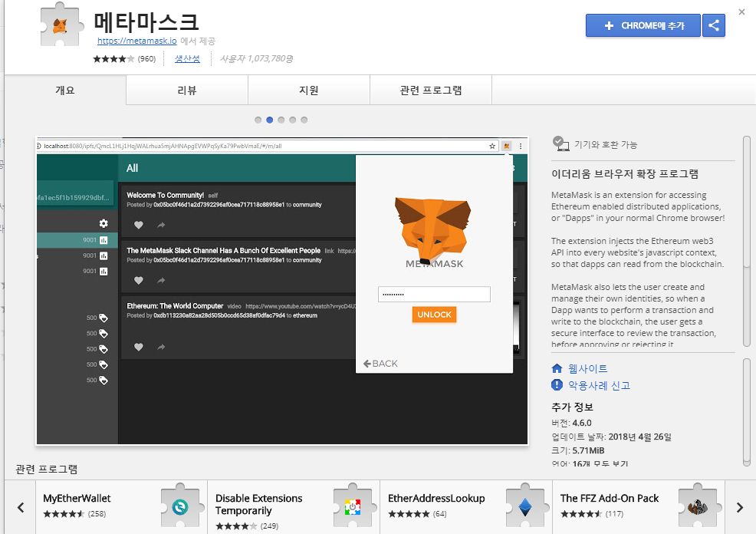
Task: Open the metamask.io website link
Action: point(136,41)
